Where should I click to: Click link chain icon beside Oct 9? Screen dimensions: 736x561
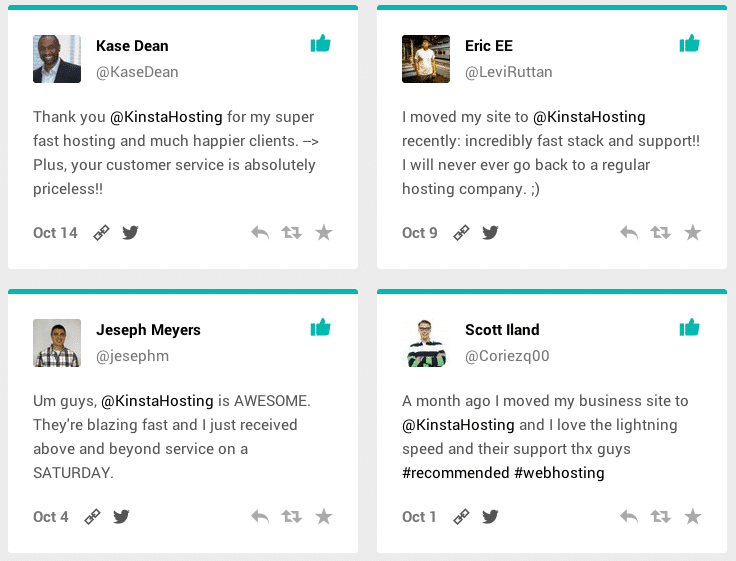coord(461,232)
